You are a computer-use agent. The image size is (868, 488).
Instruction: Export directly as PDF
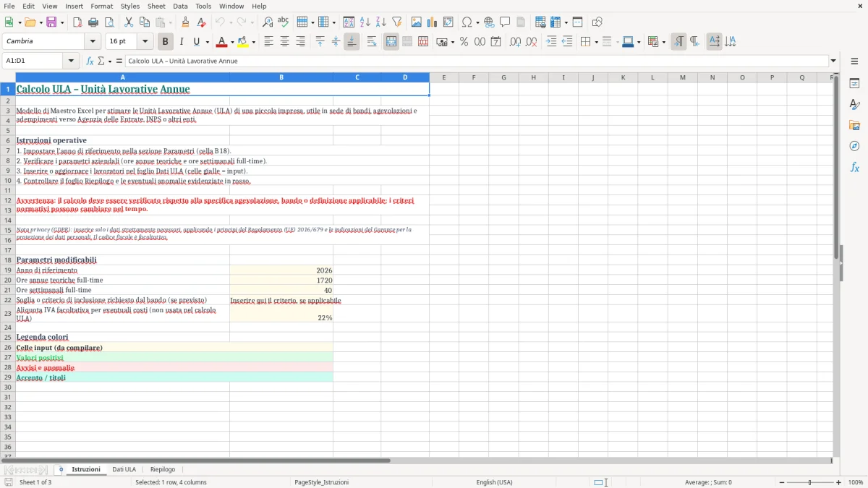77,22
